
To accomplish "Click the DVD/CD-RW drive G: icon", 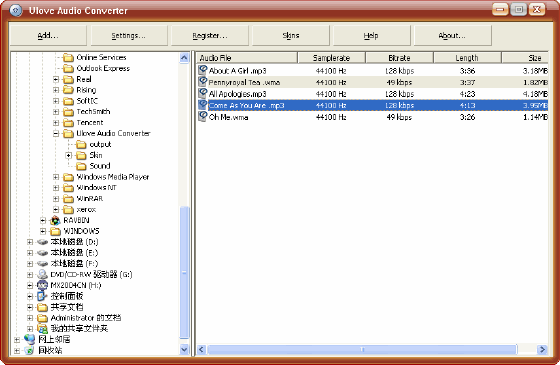I will click(42, 274).
